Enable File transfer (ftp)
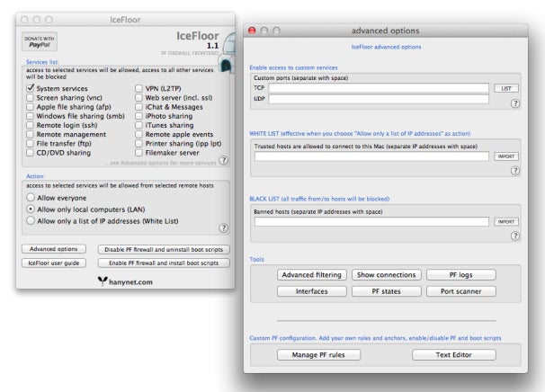 [x=31, y=143]
